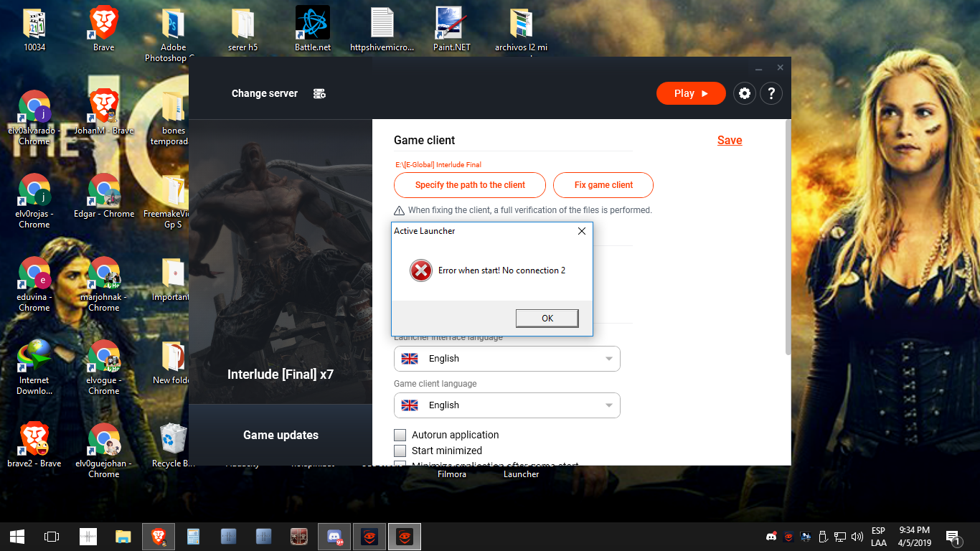Select the Adobe Photoshop desktop shortcut
The image size is (980, 551).
[174, 34]
